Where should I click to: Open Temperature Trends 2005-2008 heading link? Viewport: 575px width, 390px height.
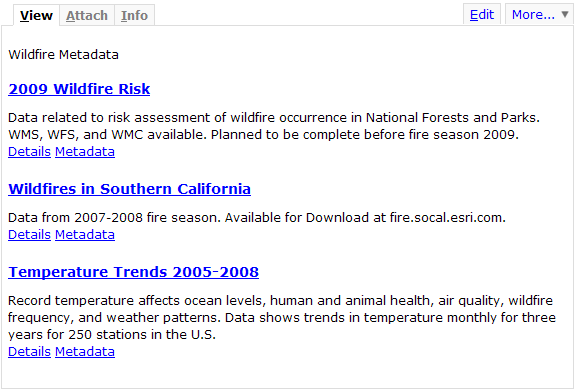(133, 272)
